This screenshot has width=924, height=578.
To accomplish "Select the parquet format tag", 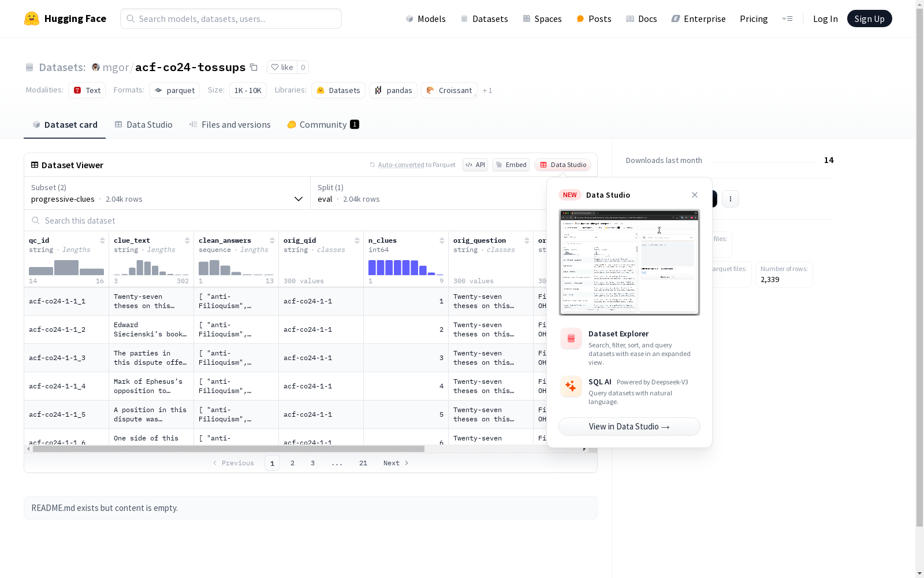I will point(174,90).
